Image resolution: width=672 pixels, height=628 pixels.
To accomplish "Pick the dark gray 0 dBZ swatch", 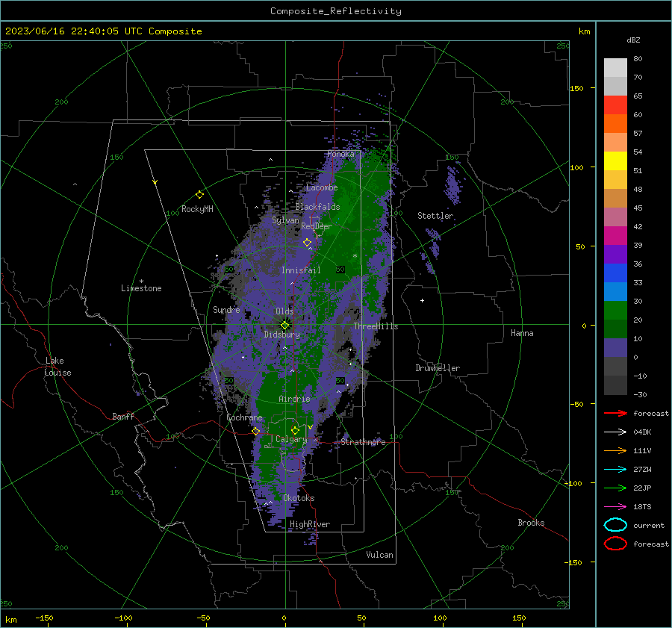I will pos(615,366).
